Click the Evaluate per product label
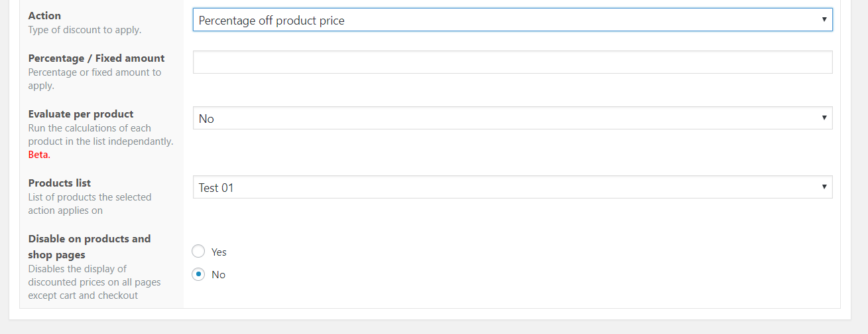Image resolution: width=868 pixels, height=334 pixels. pyautogui.click(x=81, y=114)
